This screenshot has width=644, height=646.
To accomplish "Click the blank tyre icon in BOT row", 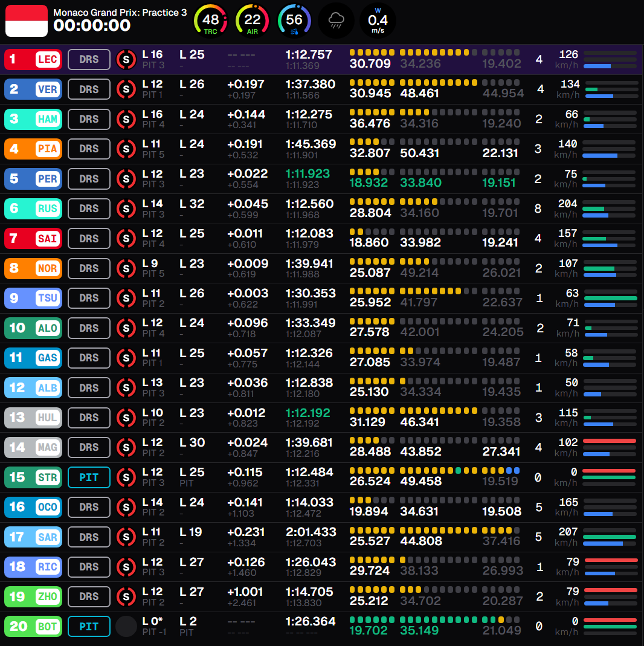I will [x=126, y=626].
